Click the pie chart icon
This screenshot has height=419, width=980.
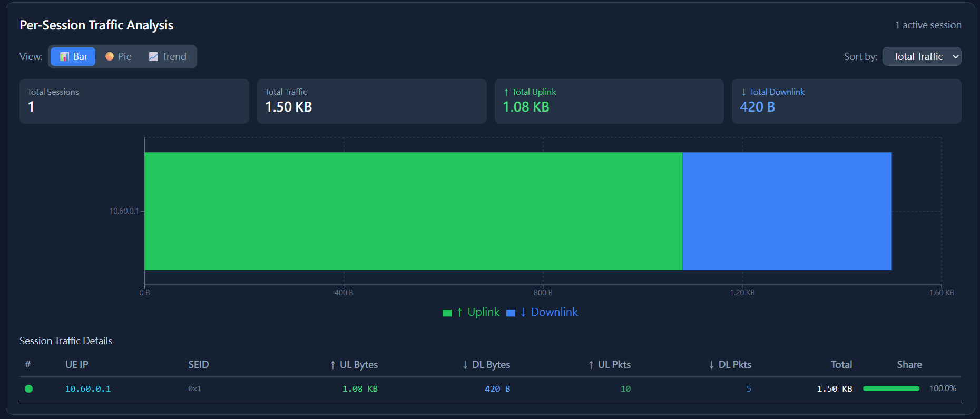tap(110, 56)
